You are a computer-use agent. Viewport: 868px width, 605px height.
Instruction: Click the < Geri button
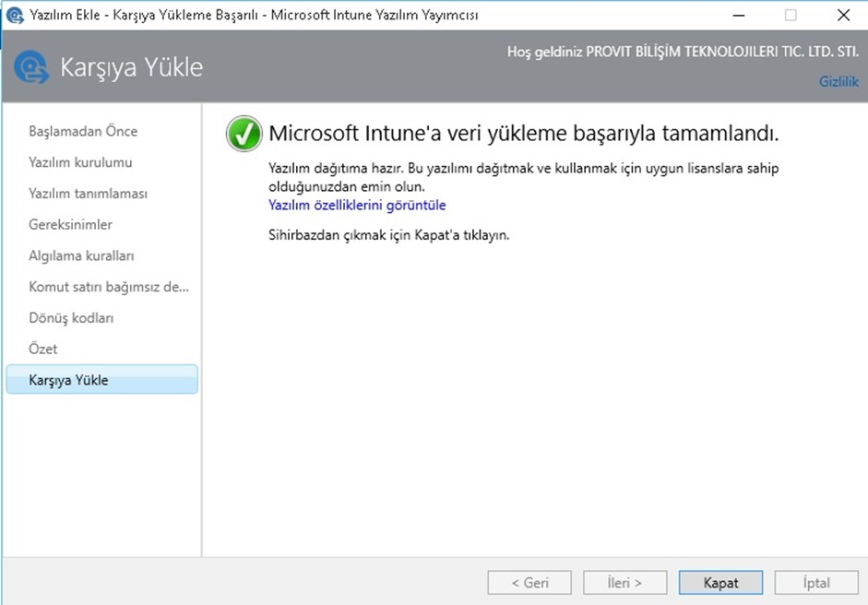529,583
